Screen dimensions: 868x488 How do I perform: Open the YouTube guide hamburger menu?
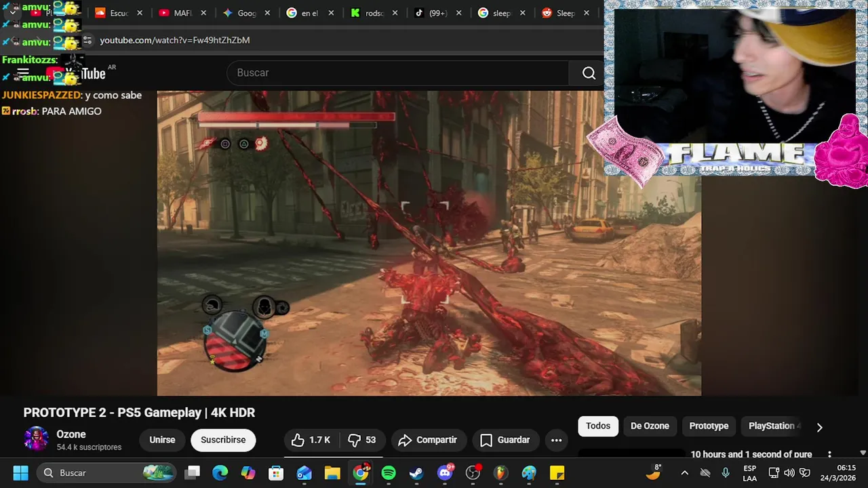23,73
